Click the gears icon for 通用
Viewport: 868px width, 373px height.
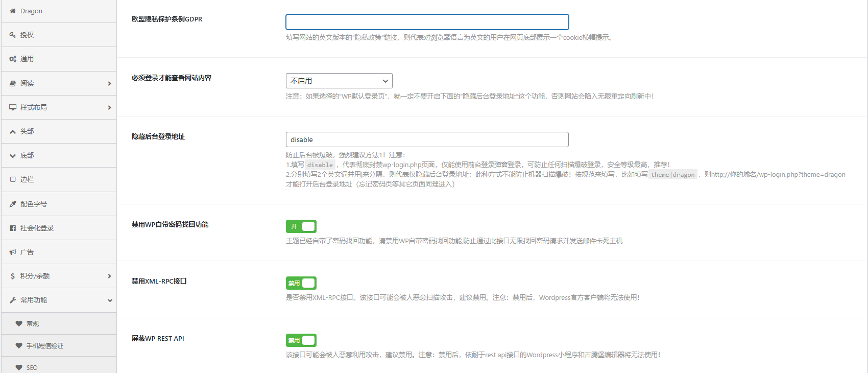point(13,59)
